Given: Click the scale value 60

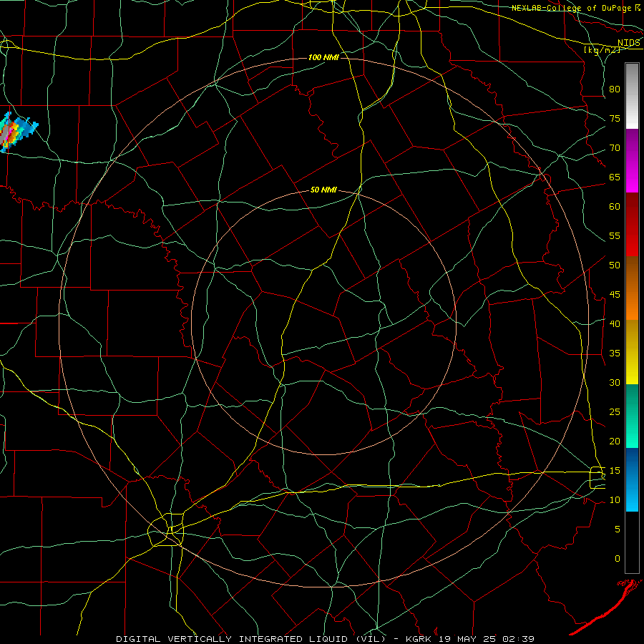Looking at the screenshot, I should (615, 206).
